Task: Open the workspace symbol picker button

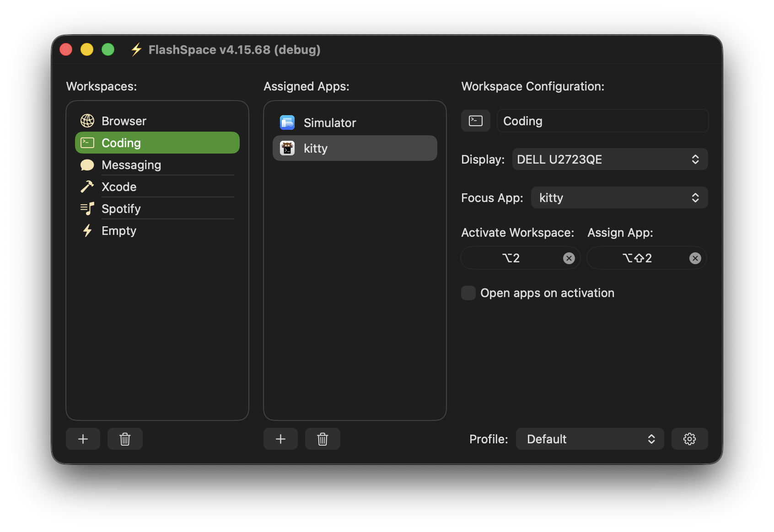Action: click(476, 121)
